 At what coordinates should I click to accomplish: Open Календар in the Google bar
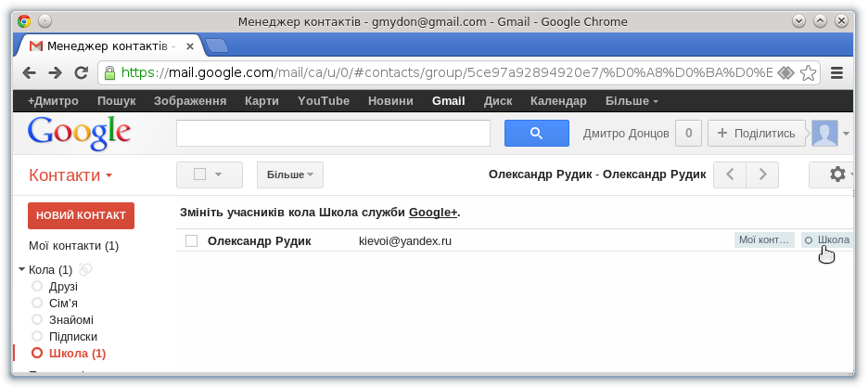(558, 101)
